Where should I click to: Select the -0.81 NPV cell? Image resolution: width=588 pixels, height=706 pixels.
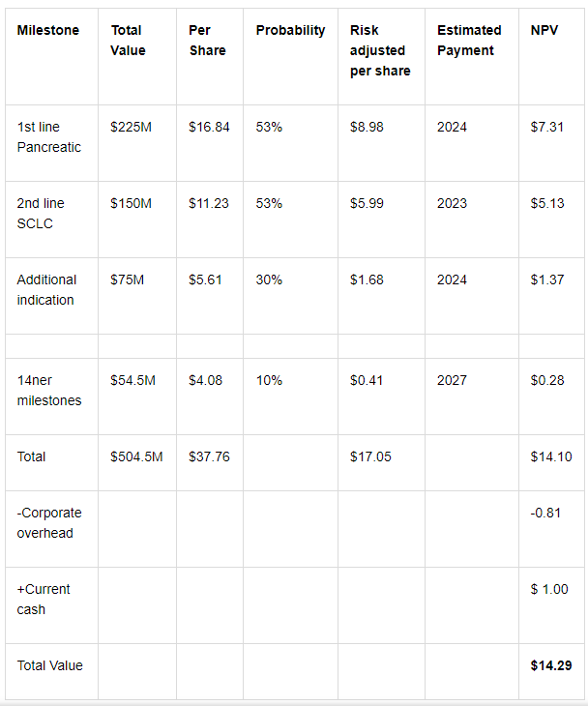tap(546, 513)
